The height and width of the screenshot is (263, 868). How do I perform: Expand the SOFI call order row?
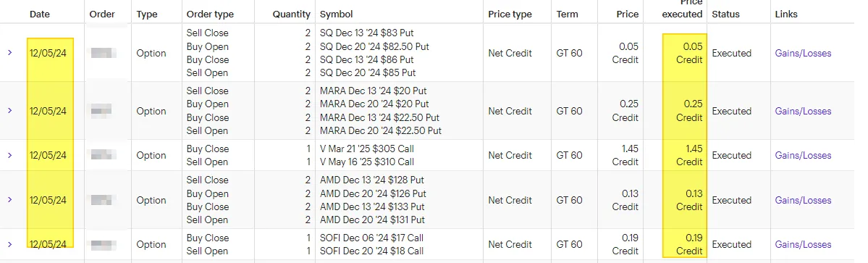[x=9, y=244]
